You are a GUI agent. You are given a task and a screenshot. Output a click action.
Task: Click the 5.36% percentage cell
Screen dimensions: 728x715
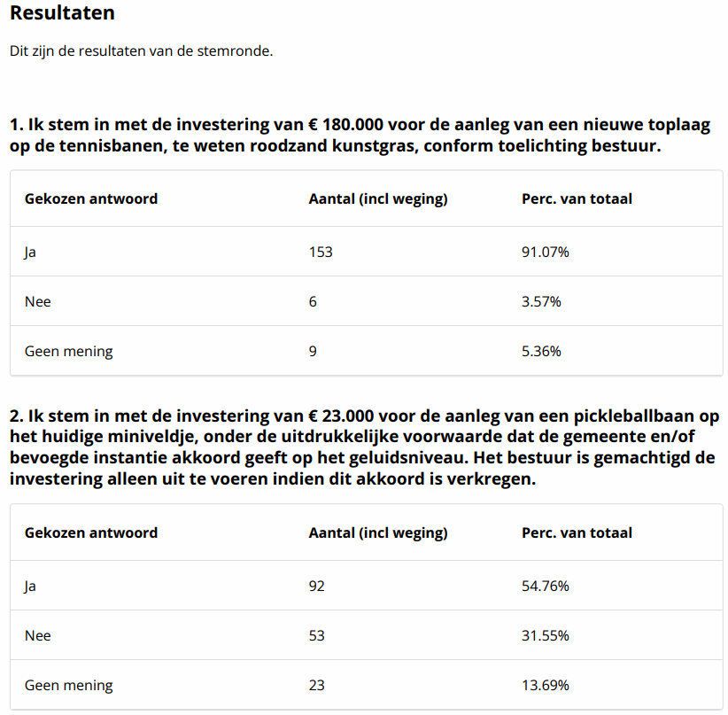pyautogui.click(x=542, y=351)
